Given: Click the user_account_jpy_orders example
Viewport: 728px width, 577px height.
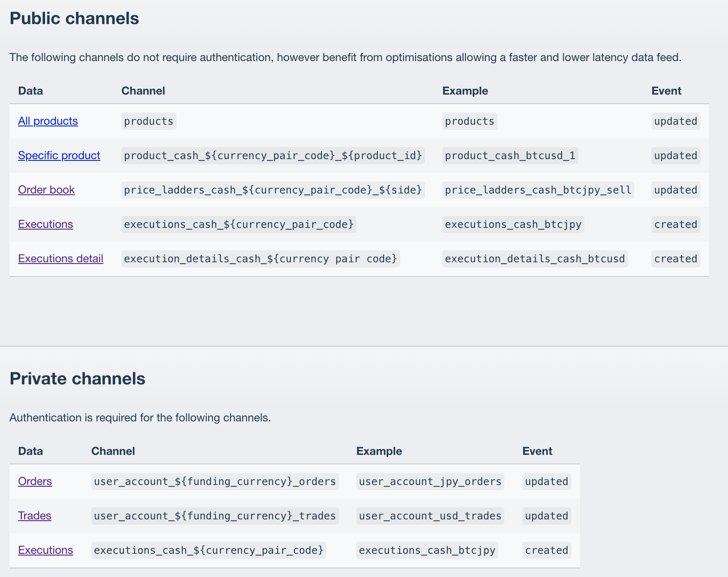Looking at the screenshot, I should point(430,482).
